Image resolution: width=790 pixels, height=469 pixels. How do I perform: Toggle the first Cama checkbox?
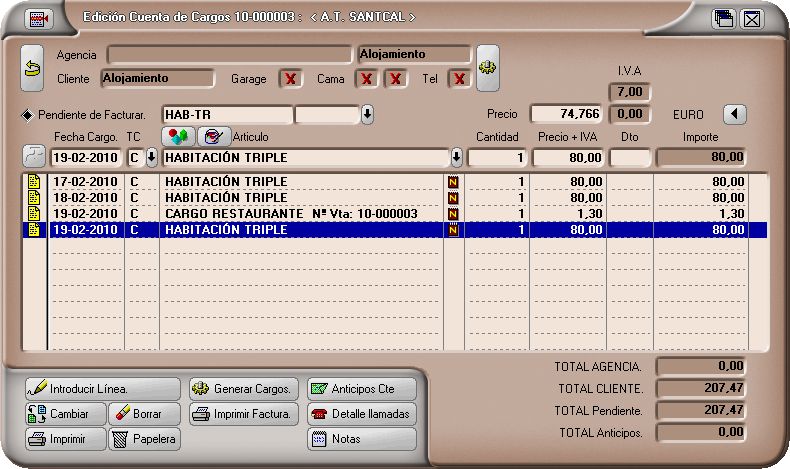coord(368,78)
